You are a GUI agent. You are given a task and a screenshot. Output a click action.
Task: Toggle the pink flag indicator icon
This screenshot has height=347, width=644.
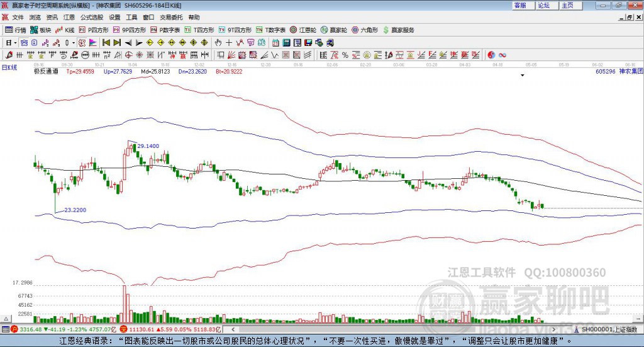click(x=93, y=43)
